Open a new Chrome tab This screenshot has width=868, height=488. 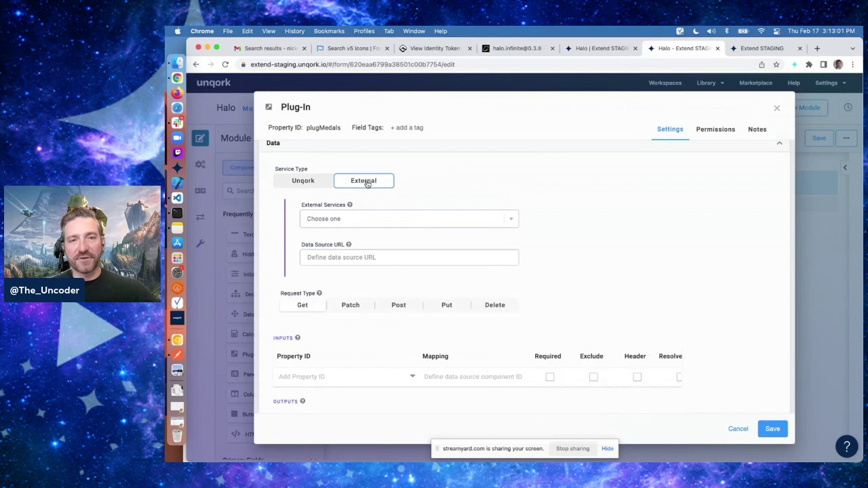[x=817, y=48]
